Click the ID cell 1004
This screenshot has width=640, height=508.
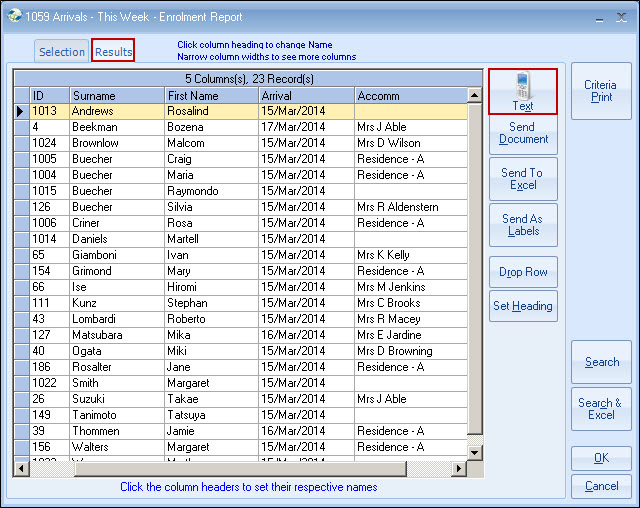click(49, 175)
